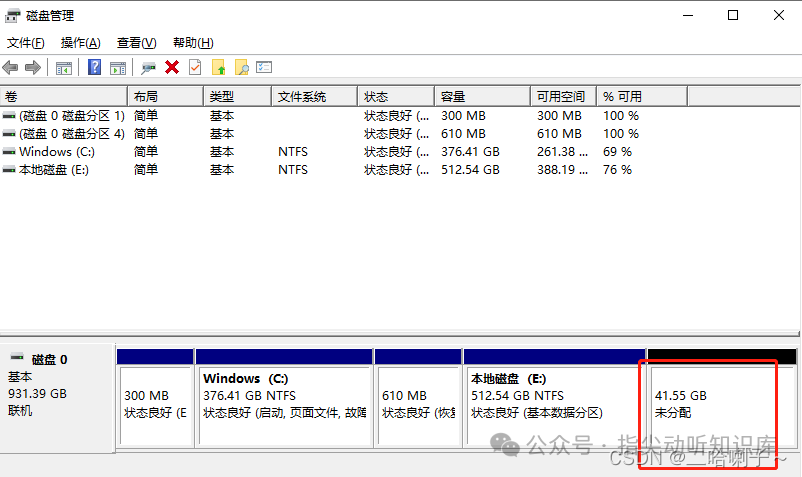Screen dimensions: 802x477
Task: Click NTFS cell in Windows (C:) row
Action: click(x=293, y=152)
